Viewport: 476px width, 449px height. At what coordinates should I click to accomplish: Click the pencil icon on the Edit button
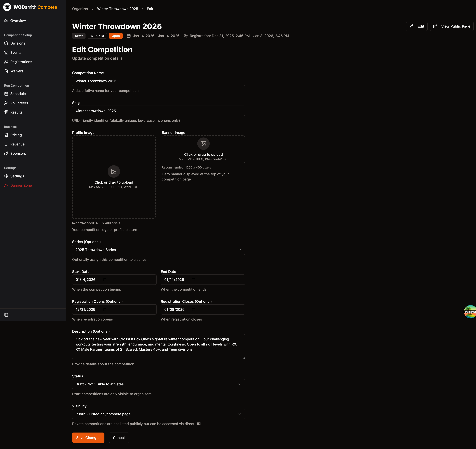[x=411, y=26]
